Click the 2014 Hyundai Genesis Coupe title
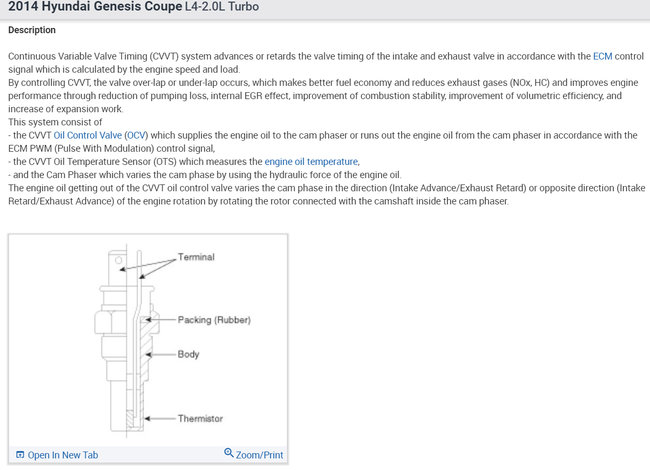650x470 pixels. click(x=95, y=7)
